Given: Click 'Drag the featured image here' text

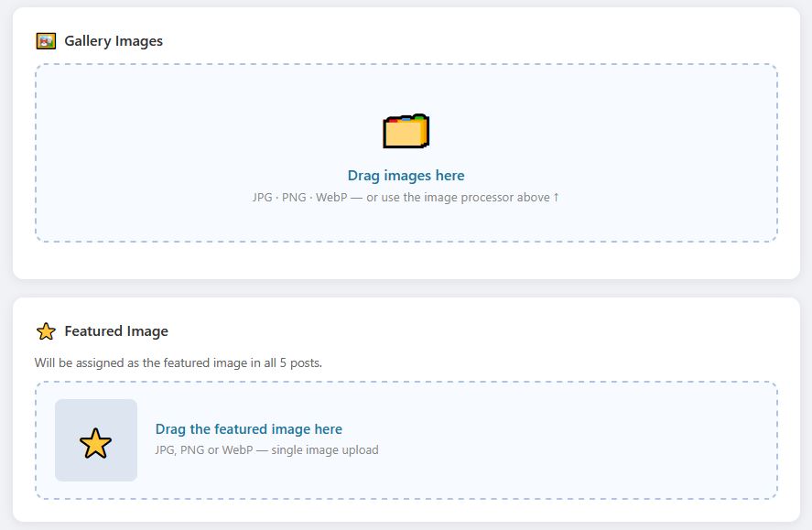Looking at the screenshot, I should click(248, 429).
